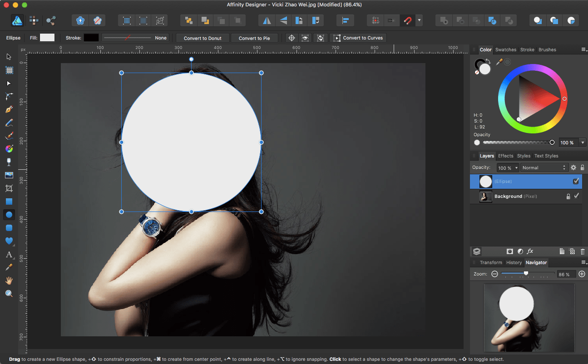This screenshot has height=364, width=588.
Task: Open the History panel tab
Action: pyautogui.click(x=514, y=262)
